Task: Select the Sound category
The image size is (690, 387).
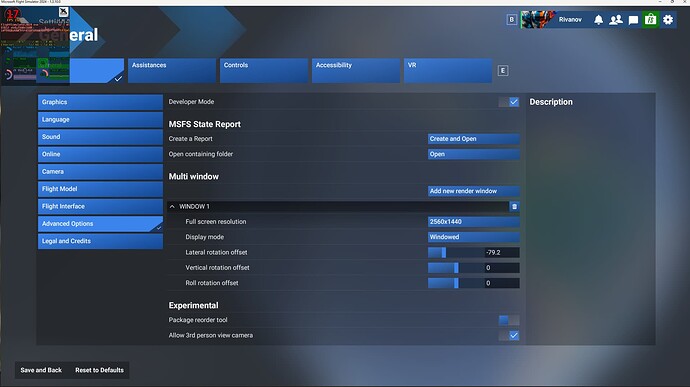Action: pos(100,137)
